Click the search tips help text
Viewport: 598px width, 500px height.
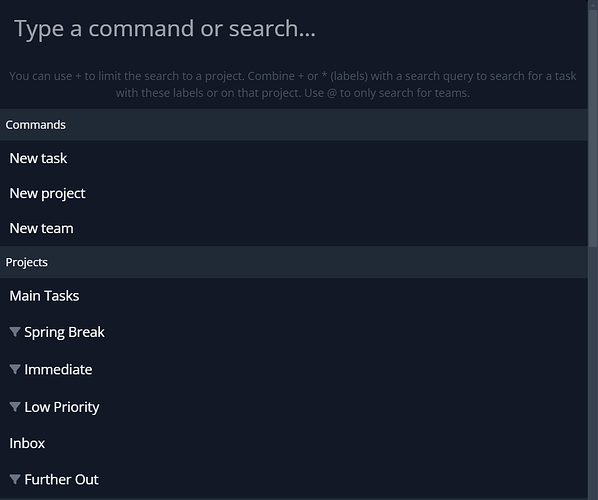point(293,84)
